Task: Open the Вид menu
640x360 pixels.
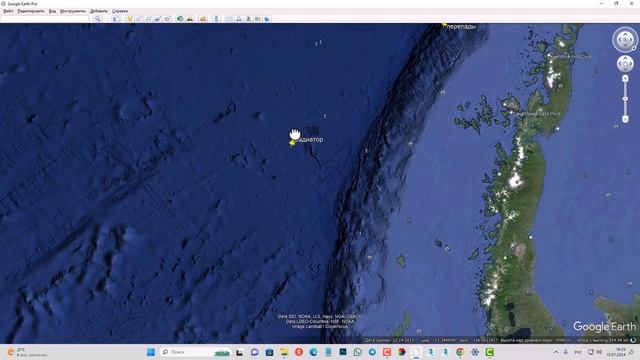Action: tap(52, 11)
